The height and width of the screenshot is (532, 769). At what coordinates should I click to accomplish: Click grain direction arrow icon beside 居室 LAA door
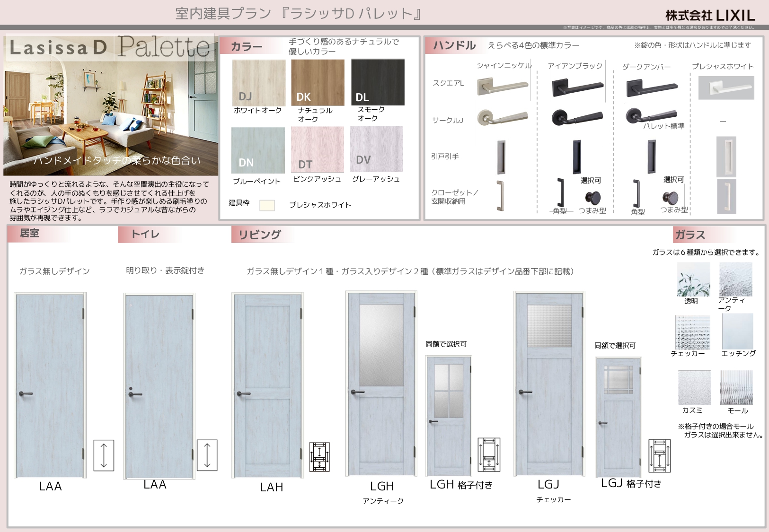tap(104, 455)
